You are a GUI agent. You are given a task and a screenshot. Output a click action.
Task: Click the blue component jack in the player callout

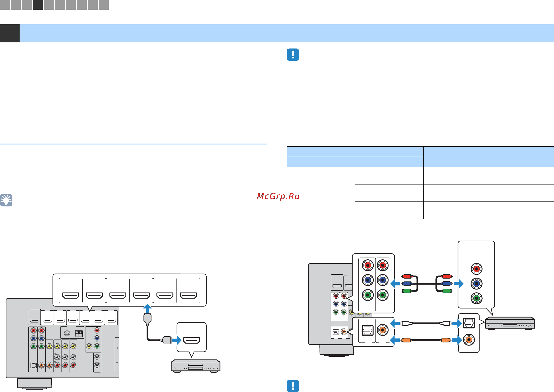click(x=476, y=284)
